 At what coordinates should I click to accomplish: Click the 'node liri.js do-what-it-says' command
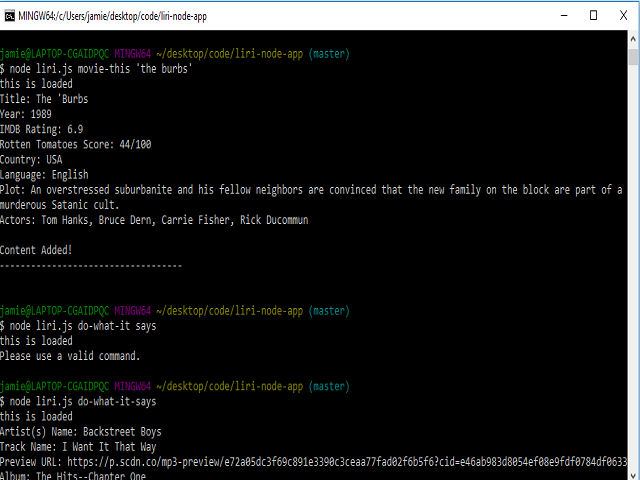click(x=82, y=401)
